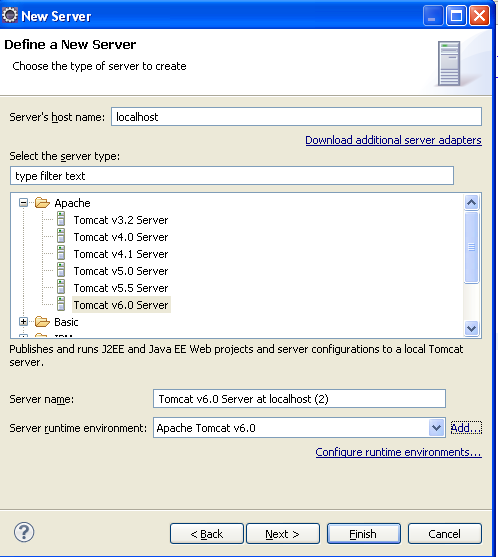
Task: Click the Next button
Action: point(283,534)
